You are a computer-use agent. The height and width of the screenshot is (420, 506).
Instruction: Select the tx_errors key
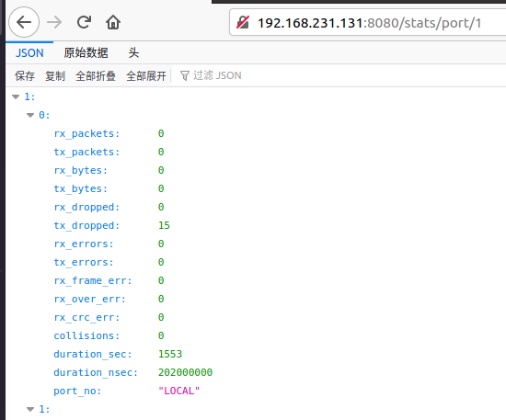84,262
